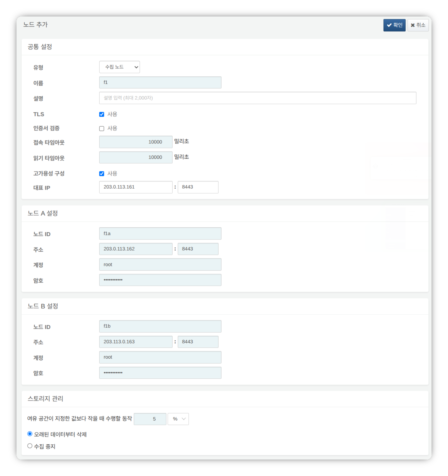Click the 취소 cancel button
The width and height of the screenshot is (448, 476).
point(418,25)
